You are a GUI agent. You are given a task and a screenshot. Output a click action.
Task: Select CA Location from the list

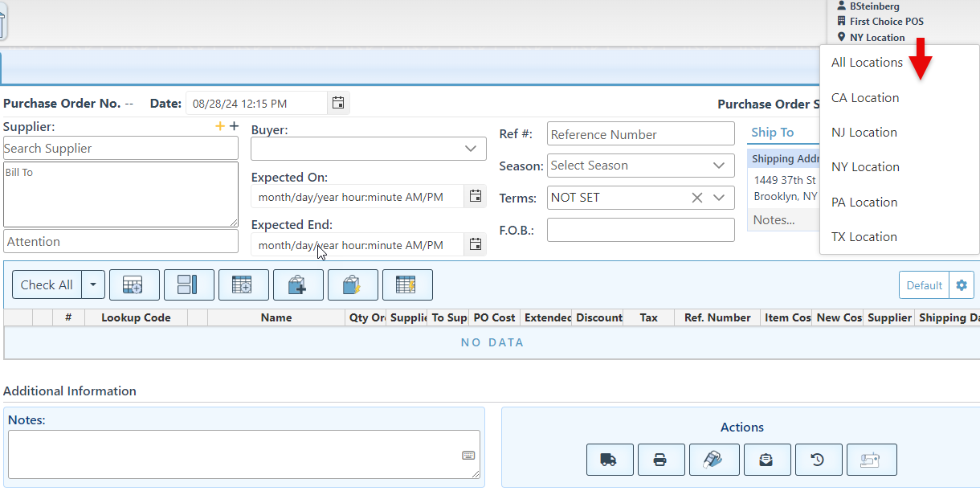click(x=865, y=98)
